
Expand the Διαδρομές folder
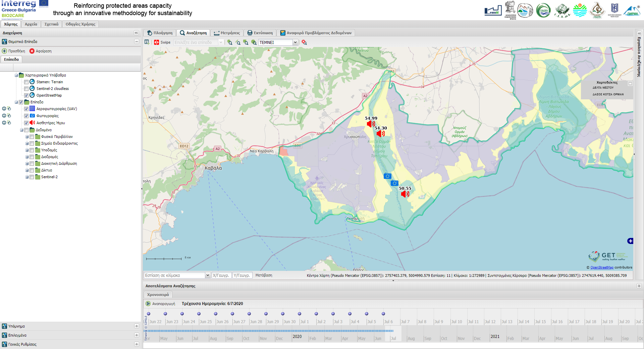(27, 157)
